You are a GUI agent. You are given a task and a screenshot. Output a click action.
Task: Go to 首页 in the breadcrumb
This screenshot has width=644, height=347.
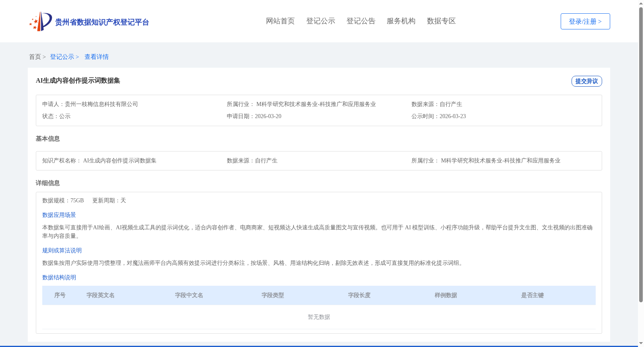point(35,57)
